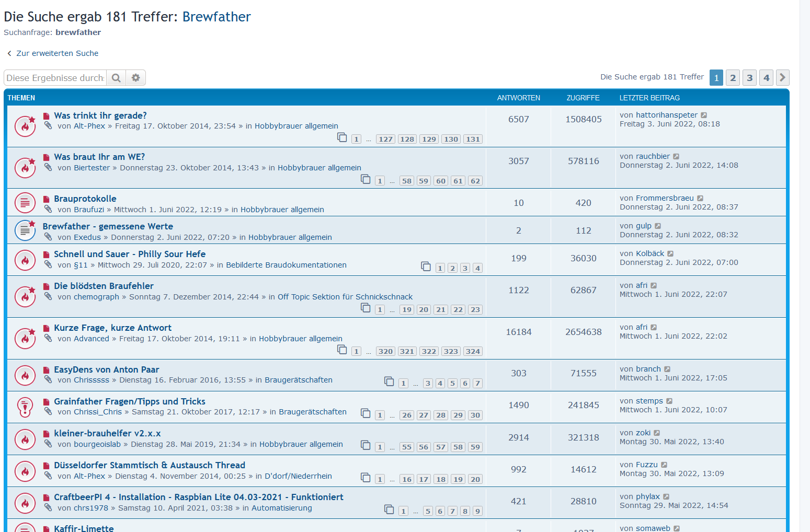810x532 pixels.
Task: Click the search magnifier button
Action: 116,78
